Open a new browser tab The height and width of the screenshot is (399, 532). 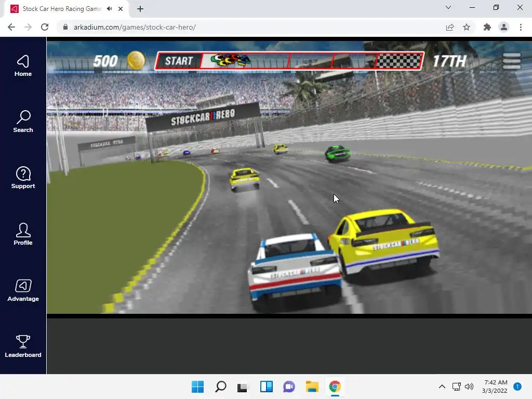(140, 9)
